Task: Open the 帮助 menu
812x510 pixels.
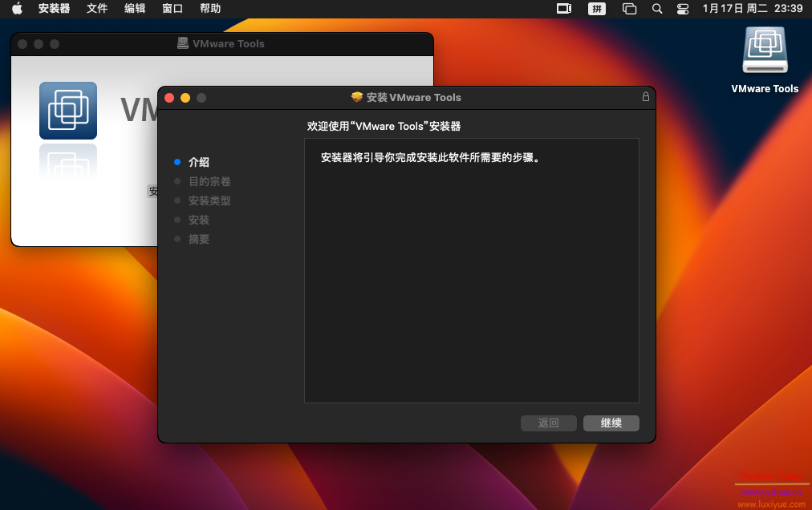Action: point(210,8)
